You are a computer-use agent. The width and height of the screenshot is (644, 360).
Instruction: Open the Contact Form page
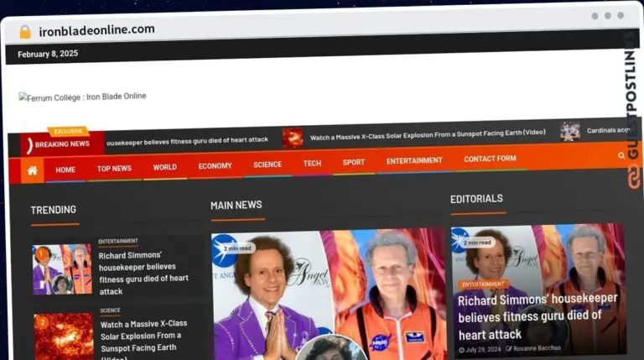coord(490,159)
